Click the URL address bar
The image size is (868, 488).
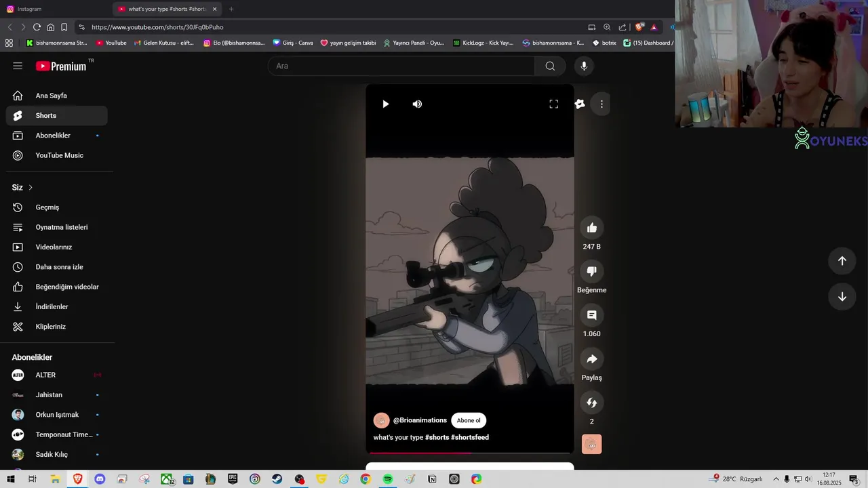[x=332, y=27]
